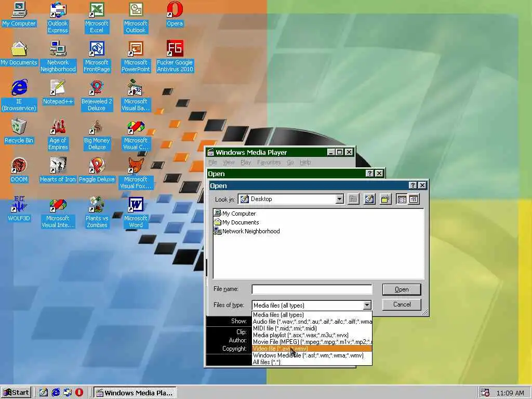Image resolution: width=532 pixels, height=399 pixels.
Task: Click the system tray clock
Action: click(x=510, y=393)
